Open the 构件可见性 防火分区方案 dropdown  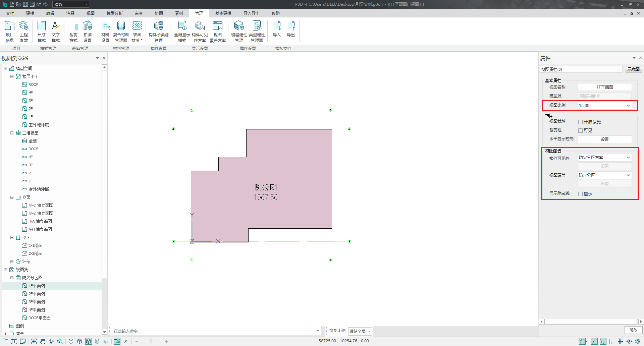pos(604,158)
